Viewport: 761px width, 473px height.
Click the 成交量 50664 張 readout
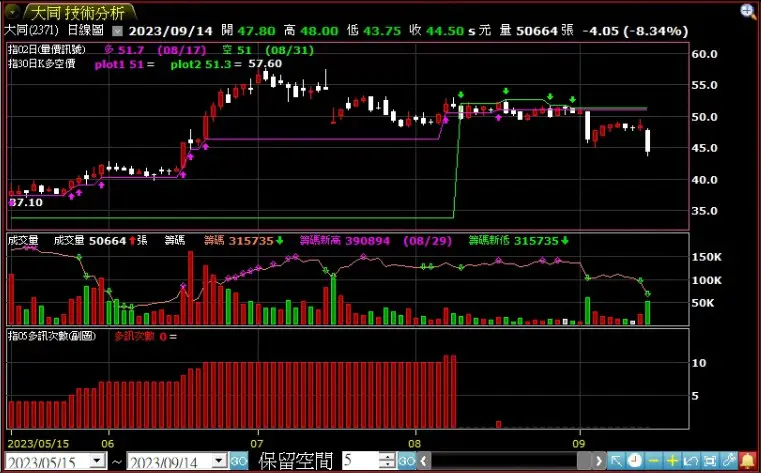100,241
